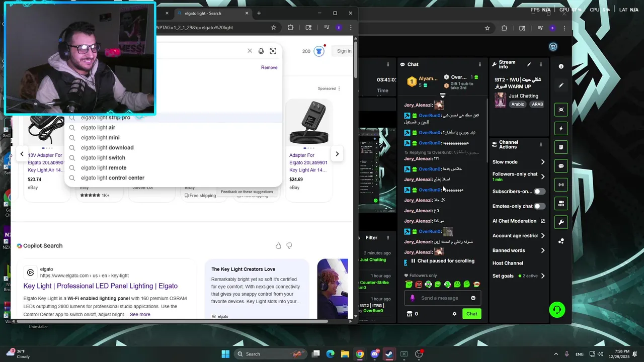
Task: Click the wrench tools icon in sidebar
Action: coord(561,222)
